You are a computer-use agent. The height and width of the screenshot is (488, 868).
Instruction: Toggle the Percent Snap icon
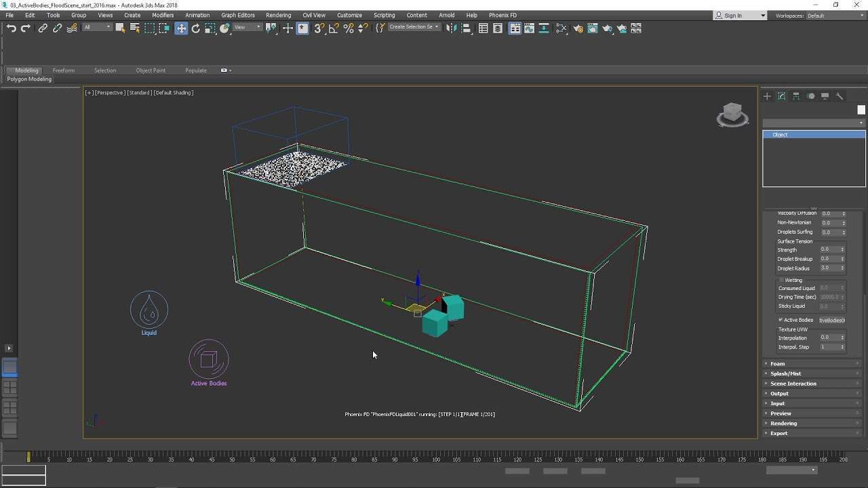pos(349,28)
